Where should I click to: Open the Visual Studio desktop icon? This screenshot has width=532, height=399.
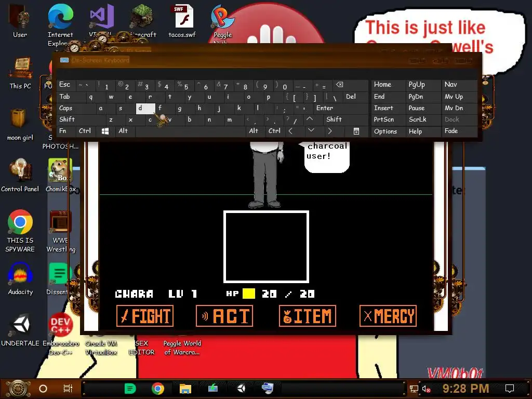pyautogui.click(x=101, y=19)
